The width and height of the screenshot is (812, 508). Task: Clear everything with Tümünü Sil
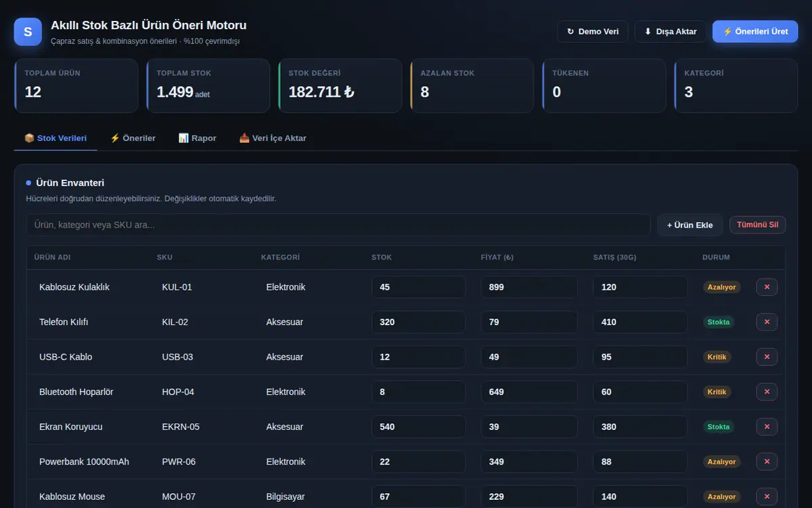[758, 225]
